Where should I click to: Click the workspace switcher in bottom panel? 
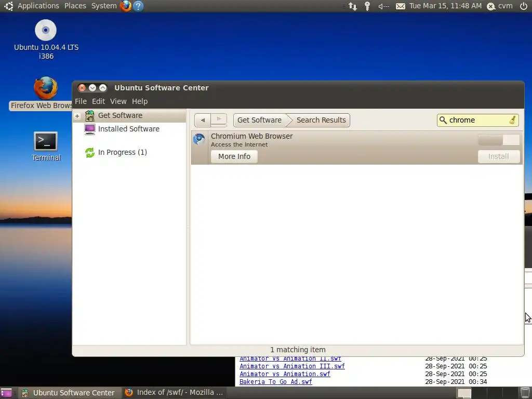tap(486, 393)
